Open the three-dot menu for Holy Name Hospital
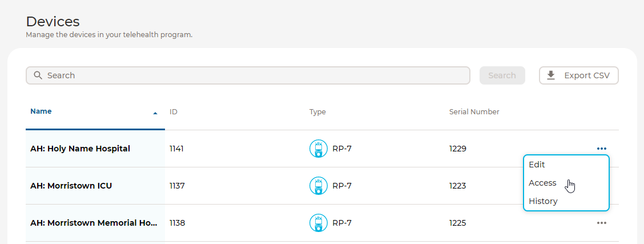 pyautogui.click(x=602, y=149)
